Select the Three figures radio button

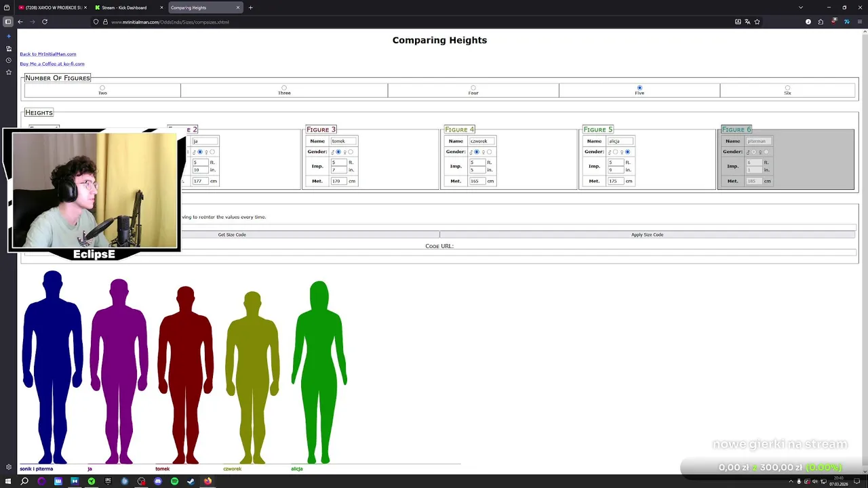pyautogui.click(x=284, y=87)
